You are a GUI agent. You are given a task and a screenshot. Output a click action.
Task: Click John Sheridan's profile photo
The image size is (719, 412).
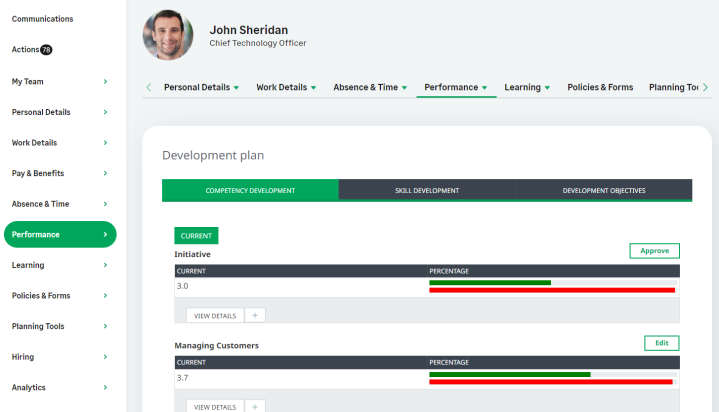[x=168, y=35]
